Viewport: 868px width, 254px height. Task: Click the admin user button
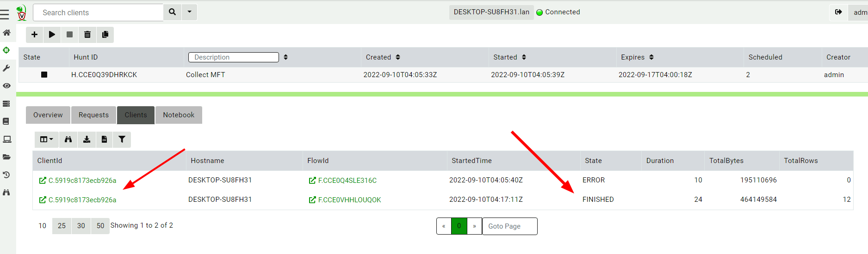(859, 12)
